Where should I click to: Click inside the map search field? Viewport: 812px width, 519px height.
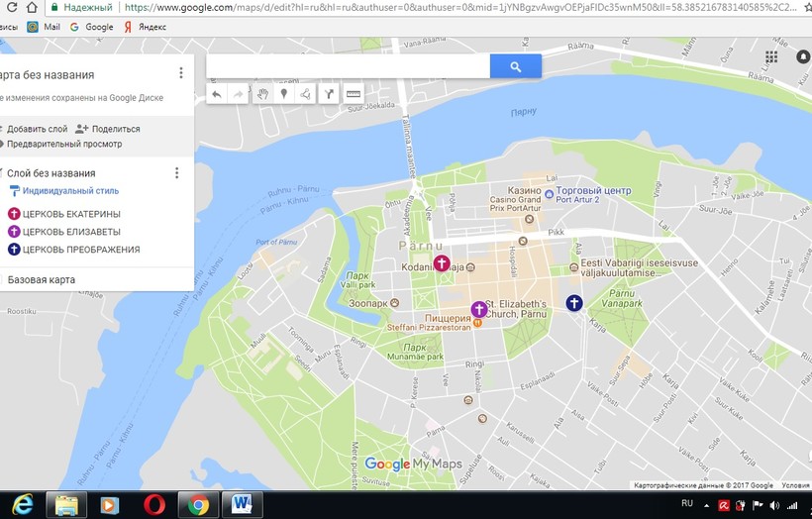pos(347,66)
